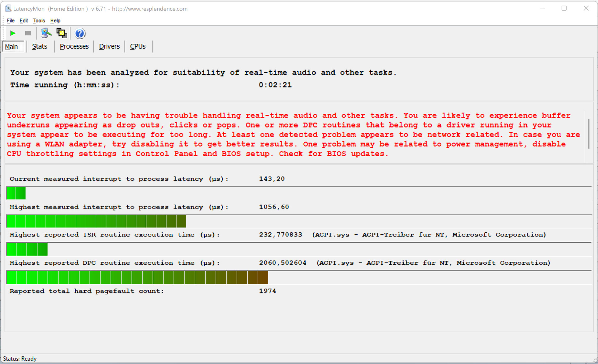Open the Edit menu
The height and width of the screenshot is (364, 598).
click(24, 21)
